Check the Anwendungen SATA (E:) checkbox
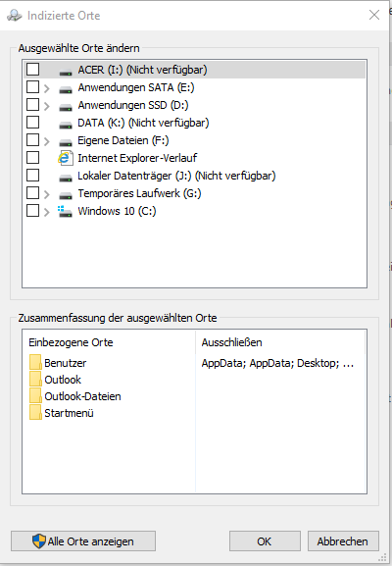 click(x=32, y=87)
